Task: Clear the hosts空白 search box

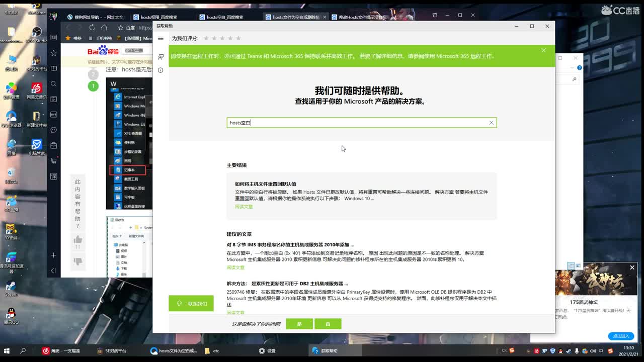Action: pyautogui.click(x=492, y=123)
